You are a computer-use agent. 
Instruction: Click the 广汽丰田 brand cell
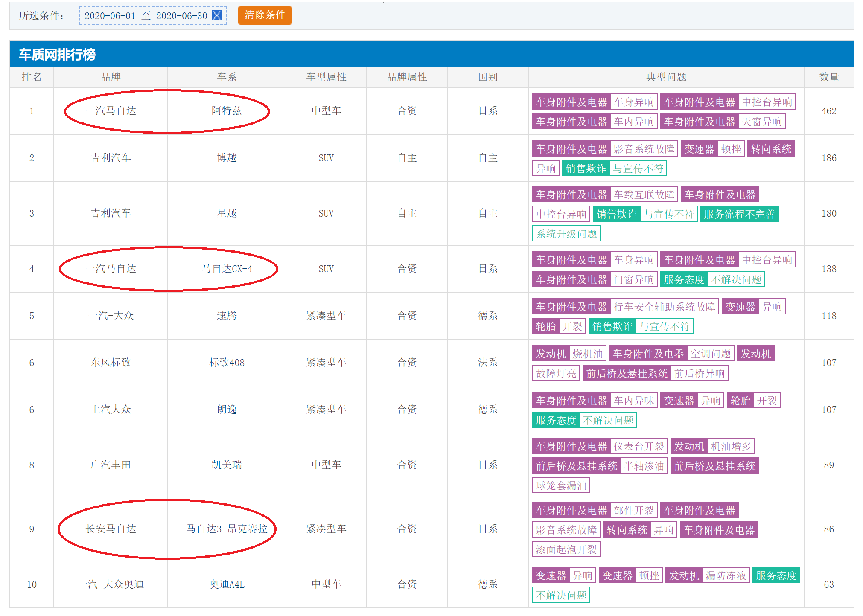coord(111,465)
